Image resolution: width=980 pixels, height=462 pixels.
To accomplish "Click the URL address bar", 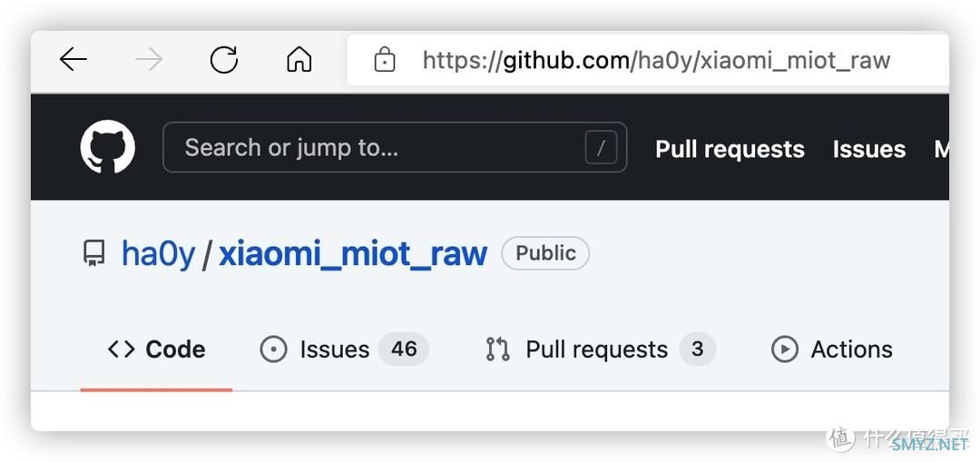I will tap(648, 60).
